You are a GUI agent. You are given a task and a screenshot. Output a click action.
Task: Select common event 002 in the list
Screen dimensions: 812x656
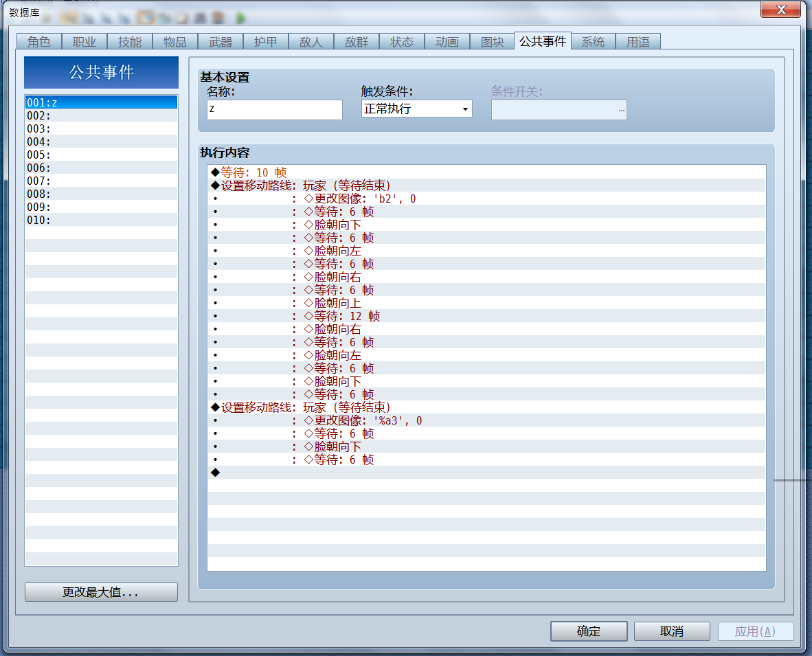tap(102, 115)
